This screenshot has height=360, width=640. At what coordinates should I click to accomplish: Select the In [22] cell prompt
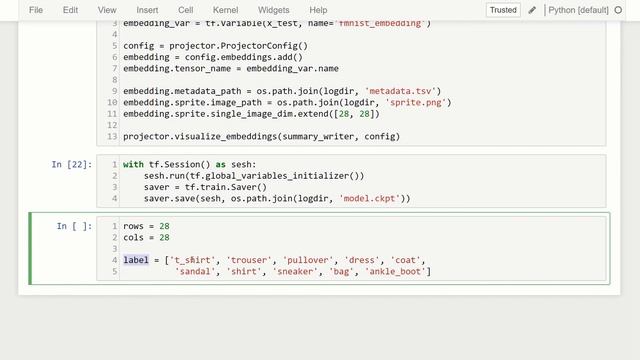(72, 164)
